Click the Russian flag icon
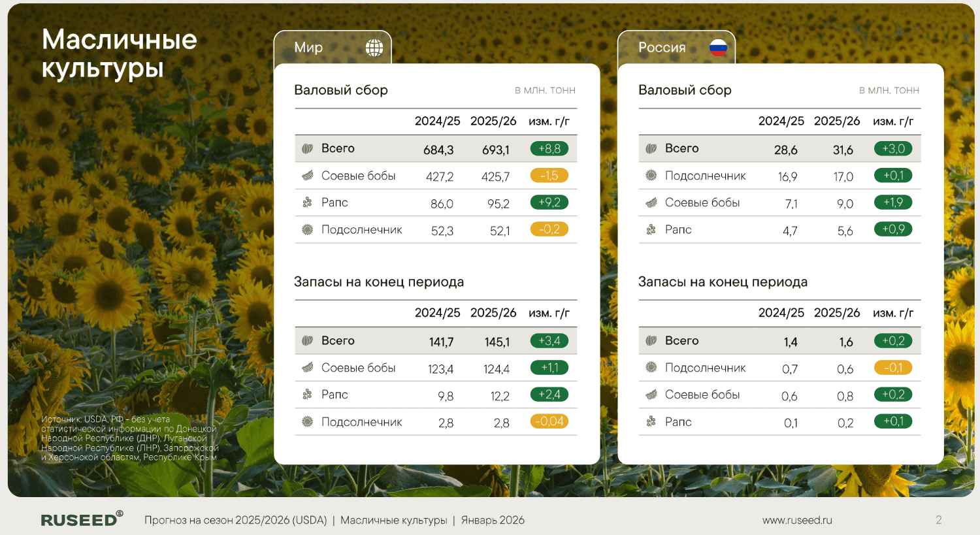The image size is (980, 535). 718,48
